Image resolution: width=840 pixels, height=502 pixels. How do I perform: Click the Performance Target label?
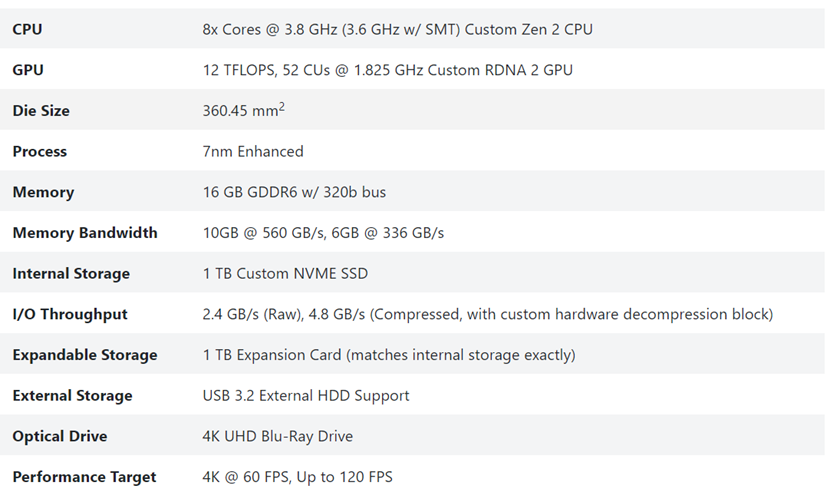(84, 477)
